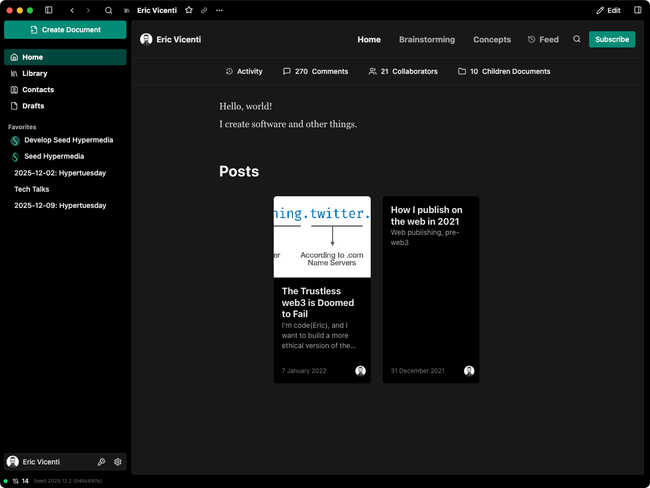Viewport: 650px width, 488px height.
Task: Click the site header search icon
Action: [x=576, y=40]
